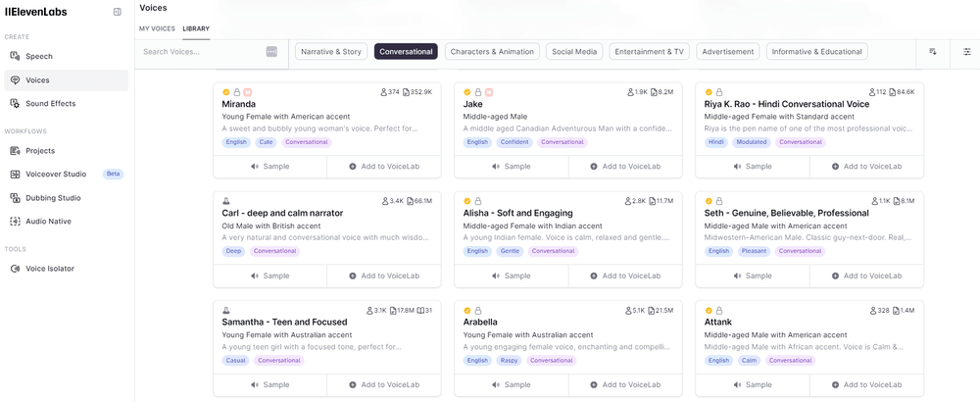Select the Characters & Animation category
This screenshot has height=402, width=980.
click(x=492, y=52)
